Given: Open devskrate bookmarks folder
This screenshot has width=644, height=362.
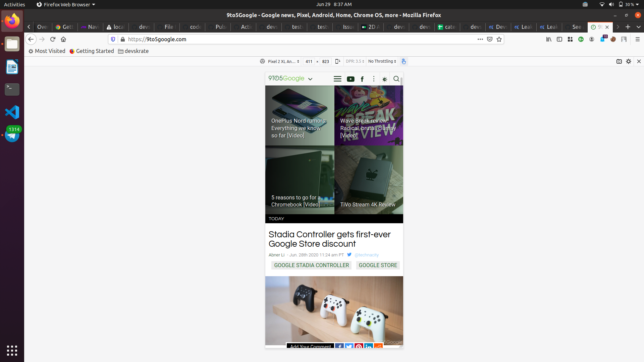Looking at the screenshot, I should [x=133, y=51].
